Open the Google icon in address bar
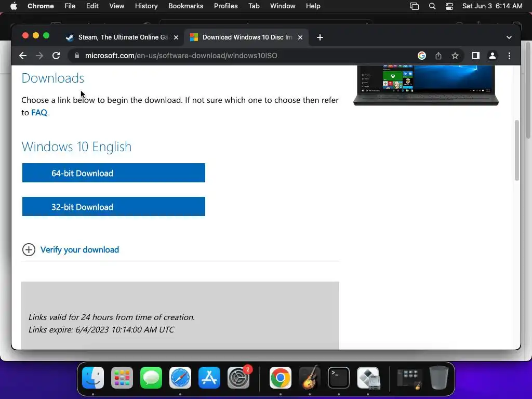Viewport: 532px width, 399px height. 422,56
